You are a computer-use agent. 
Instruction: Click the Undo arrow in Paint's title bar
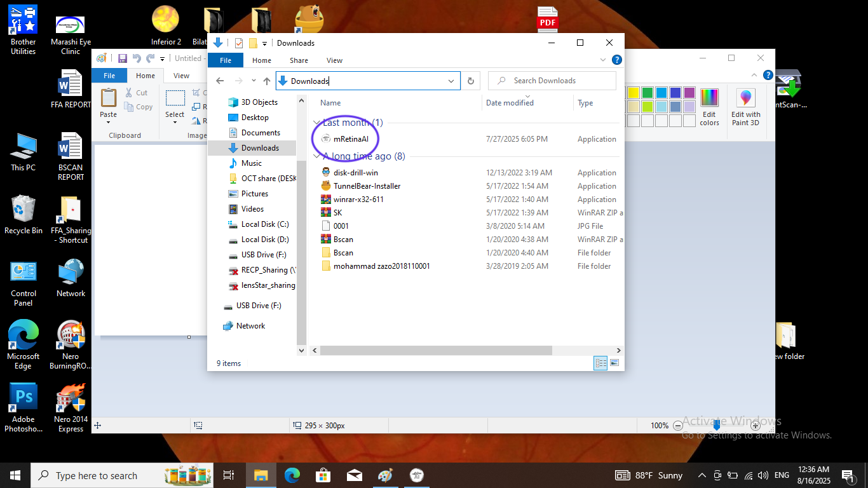point(137,58)
